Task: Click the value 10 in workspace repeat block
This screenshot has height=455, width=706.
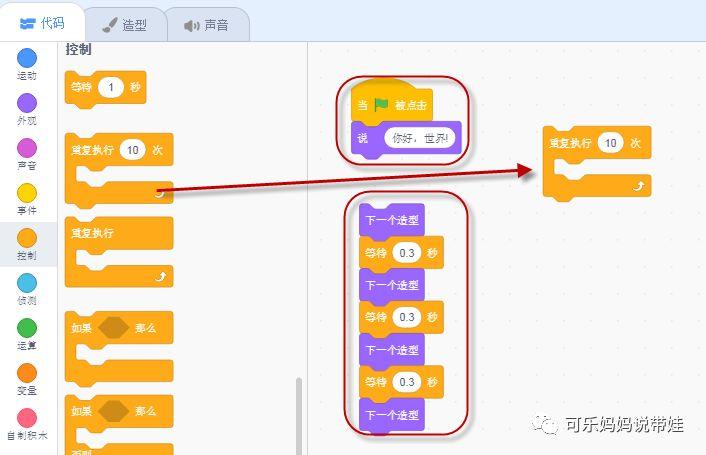Action: click(611, 143)
